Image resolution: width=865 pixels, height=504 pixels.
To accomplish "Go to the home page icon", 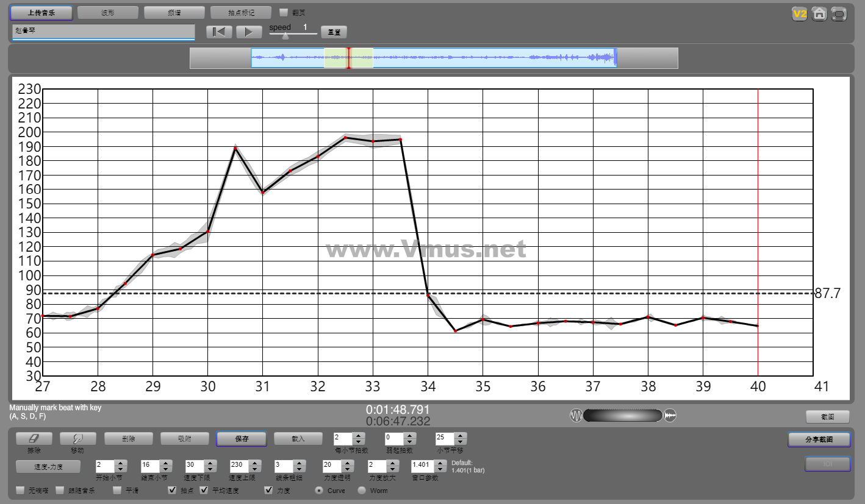I will point(819,13).
